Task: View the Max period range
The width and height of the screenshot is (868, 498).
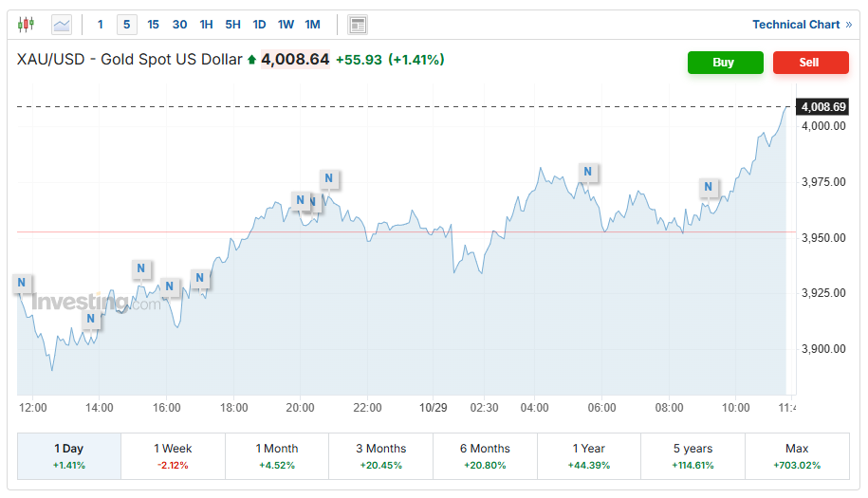Action: pos(797,456)
